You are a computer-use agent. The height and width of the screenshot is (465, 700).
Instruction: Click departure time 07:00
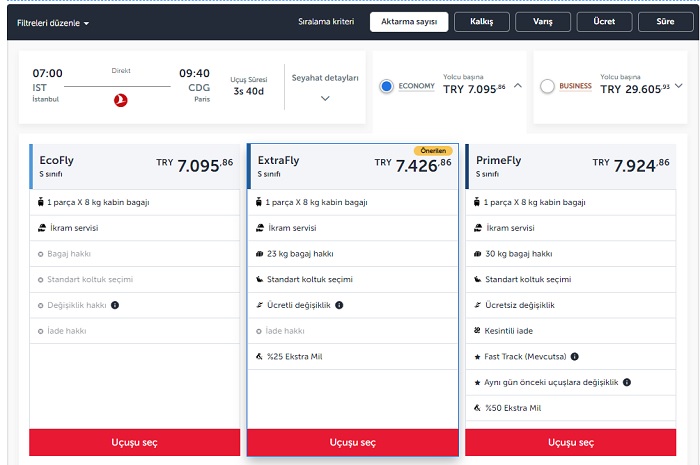click(47, 73)
